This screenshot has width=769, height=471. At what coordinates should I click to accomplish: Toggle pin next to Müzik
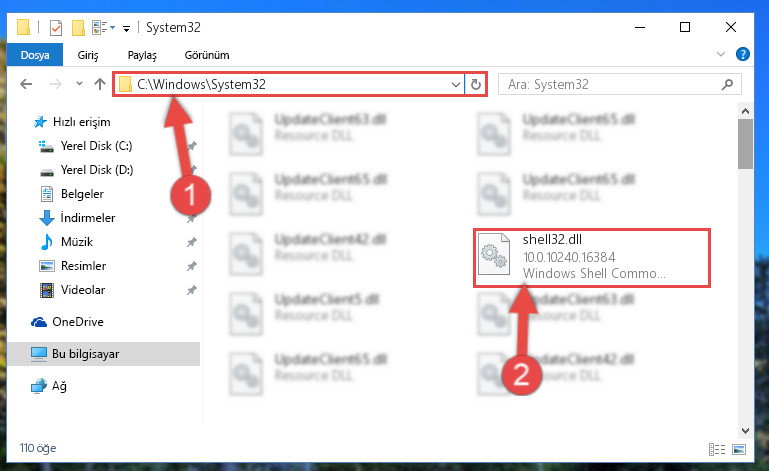(192, 242)
